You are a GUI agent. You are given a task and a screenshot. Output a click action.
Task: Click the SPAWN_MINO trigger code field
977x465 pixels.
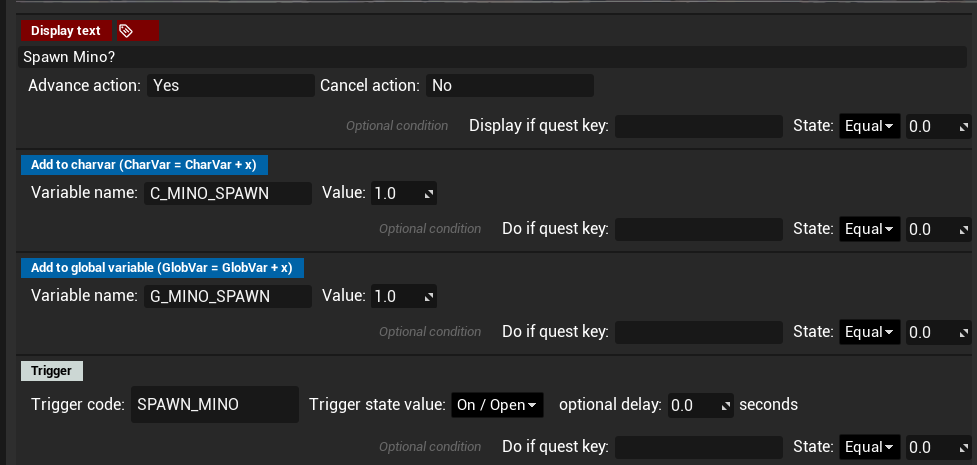coord(214,405)
